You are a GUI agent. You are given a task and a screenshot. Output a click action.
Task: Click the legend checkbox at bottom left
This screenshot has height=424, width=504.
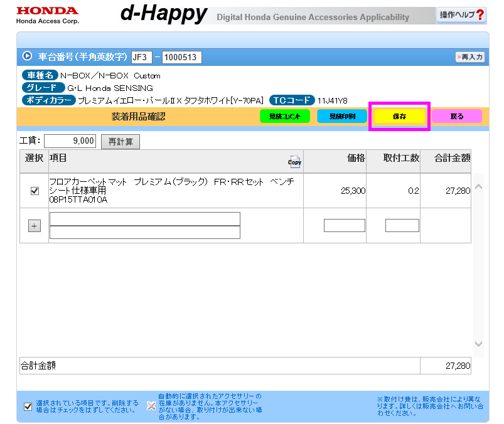(28, 406)
